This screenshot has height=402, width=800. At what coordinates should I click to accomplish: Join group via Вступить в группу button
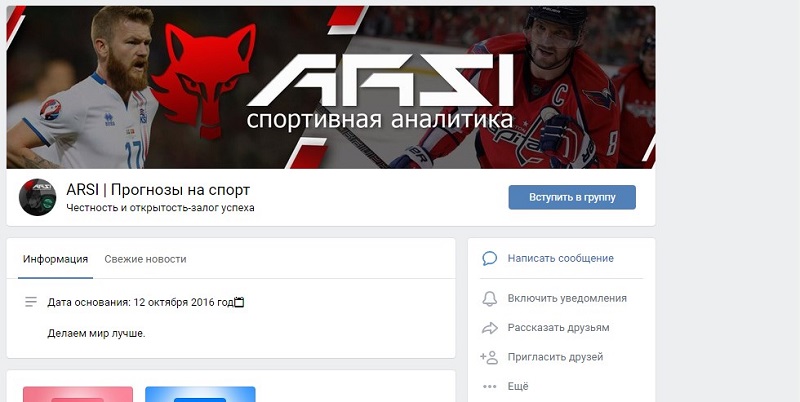[572, 197]
